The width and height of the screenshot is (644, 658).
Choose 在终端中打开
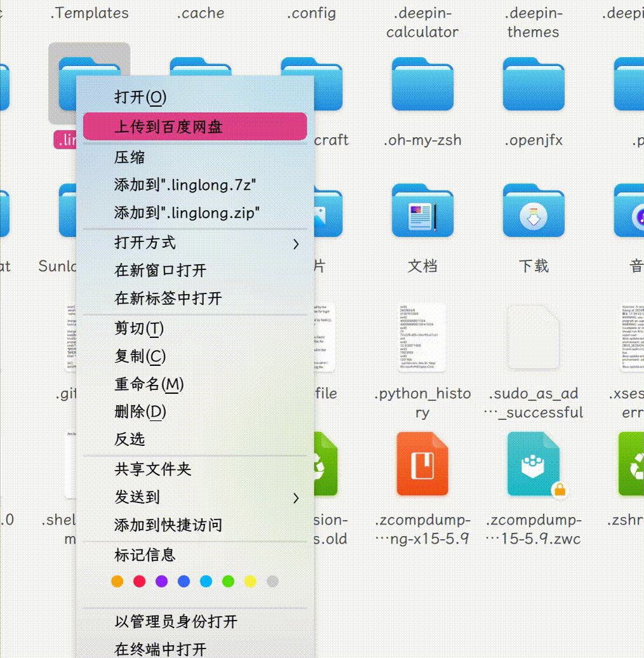195,648
